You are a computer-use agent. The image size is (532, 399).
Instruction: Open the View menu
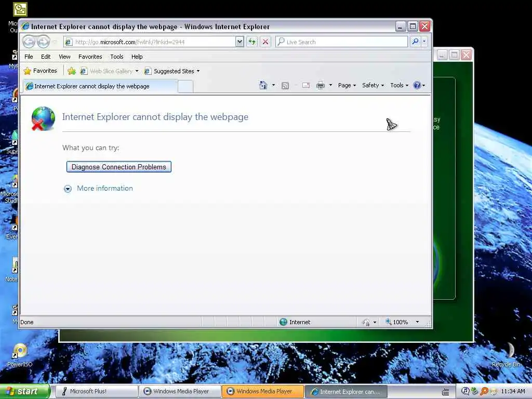64,57
